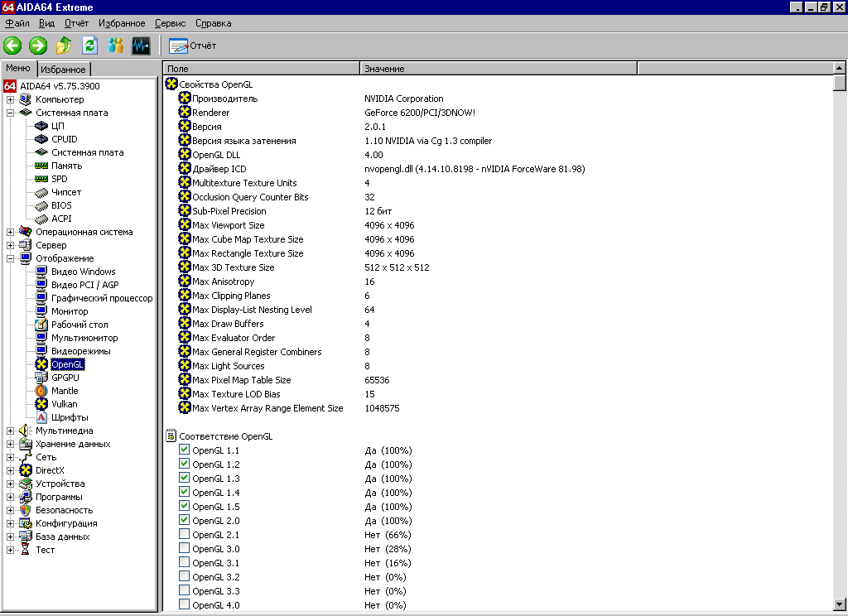Select the GPGPU icon in tree

(41, 378)
